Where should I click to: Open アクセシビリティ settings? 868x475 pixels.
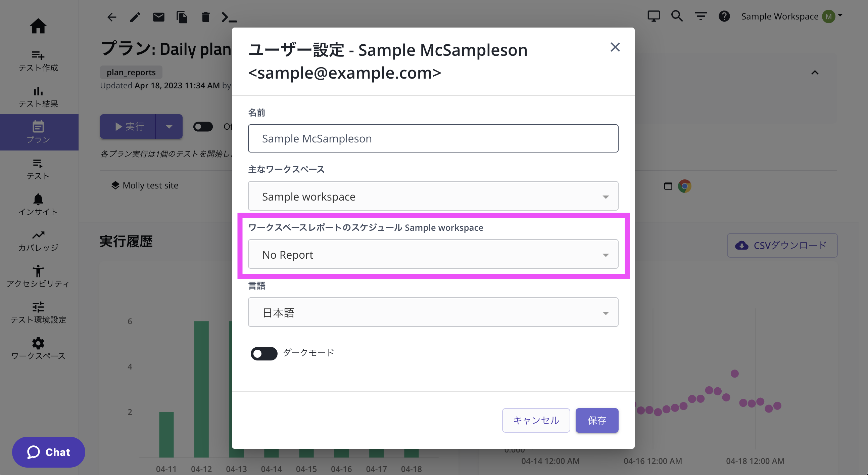click(38, 276)
